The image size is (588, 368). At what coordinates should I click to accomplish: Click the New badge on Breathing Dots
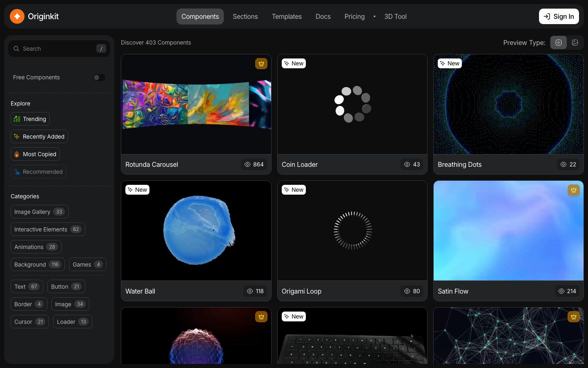pos(450,63)
